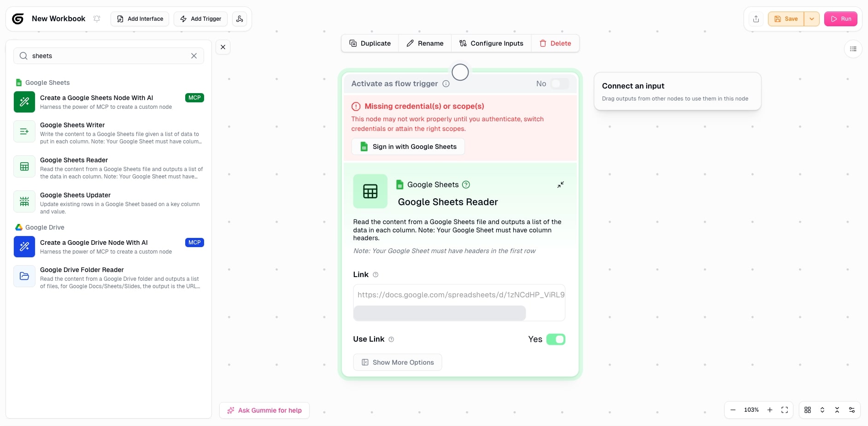Close the node library panel
This screenshot has height=426, width=868.
point(223,47)
